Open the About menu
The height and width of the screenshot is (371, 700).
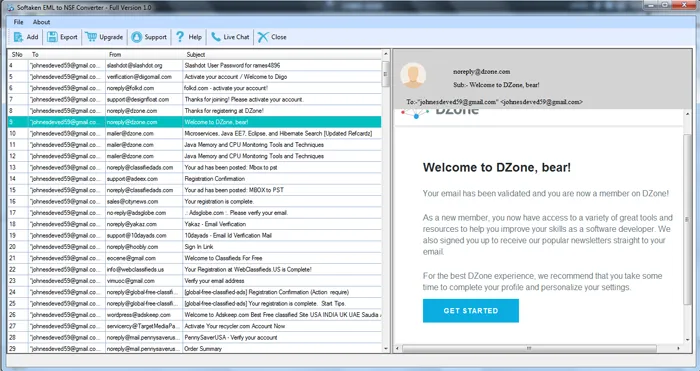[42, 22]
